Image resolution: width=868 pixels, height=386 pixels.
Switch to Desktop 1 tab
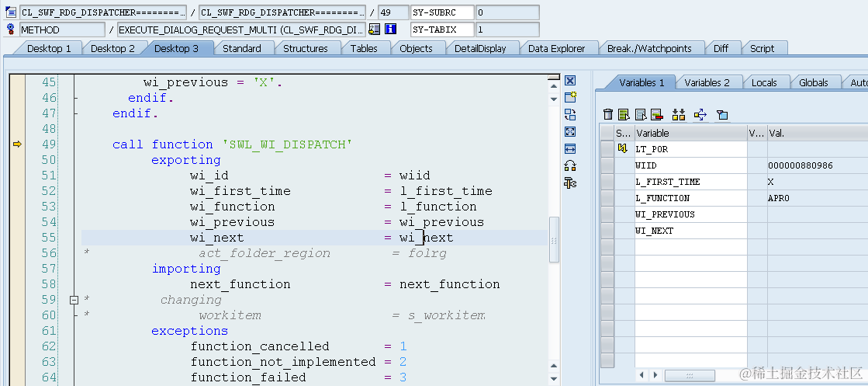(50, 48)
